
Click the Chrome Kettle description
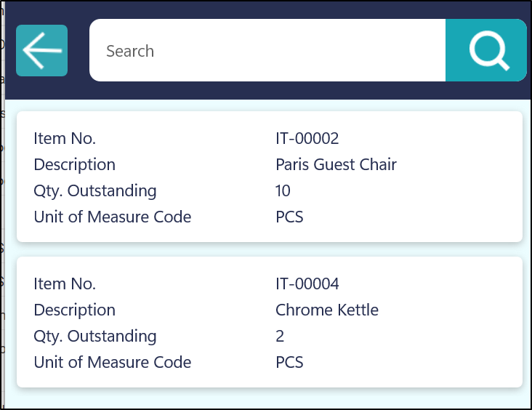(327, 310)
